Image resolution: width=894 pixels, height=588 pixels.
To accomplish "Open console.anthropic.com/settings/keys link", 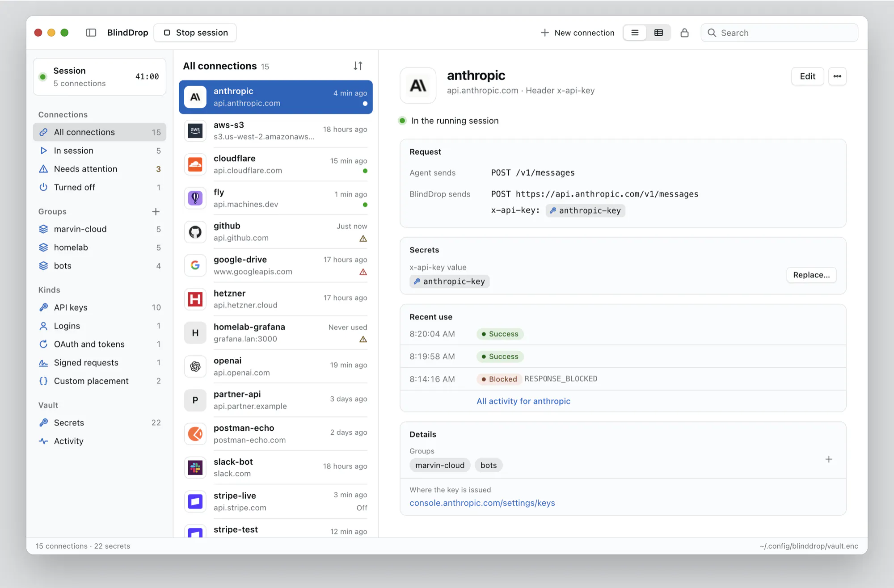I will coord(482,503).
